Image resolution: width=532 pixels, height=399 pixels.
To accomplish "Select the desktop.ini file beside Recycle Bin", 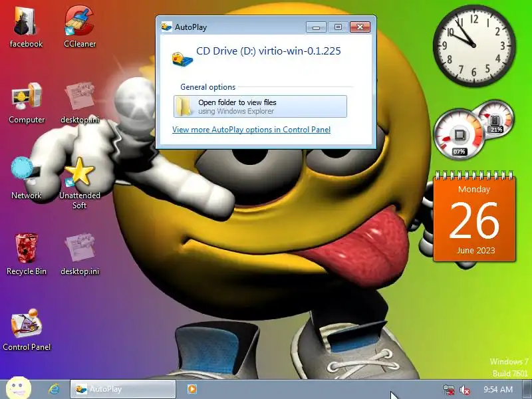I will pos(80,254).
